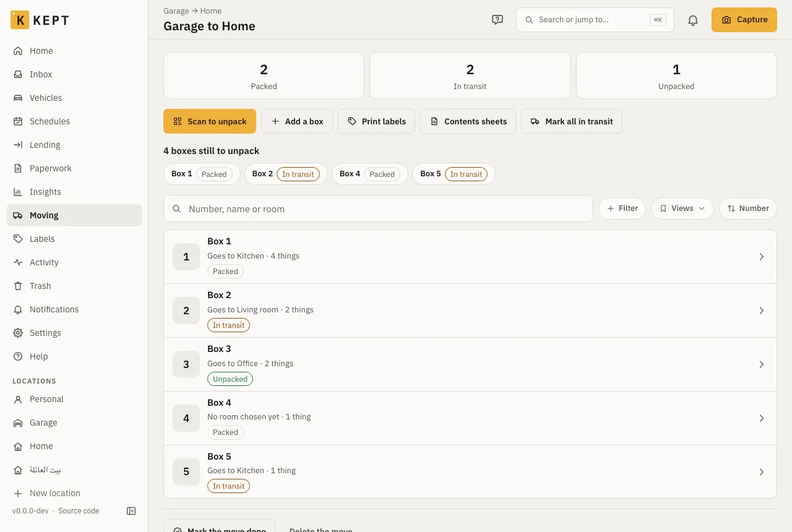The height and width of the screenshot is (532, 792).
Task: Expand Box 5 row chevron
Action: (x=762, y=472)
